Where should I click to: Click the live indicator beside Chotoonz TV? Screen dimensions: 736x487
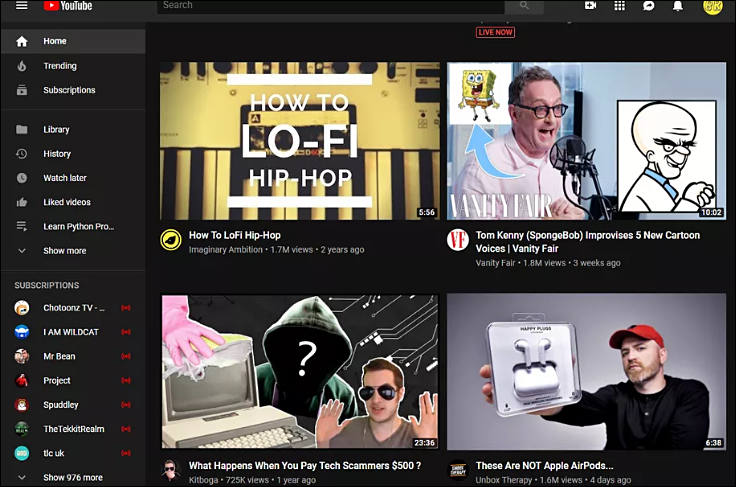coord(126,308)
